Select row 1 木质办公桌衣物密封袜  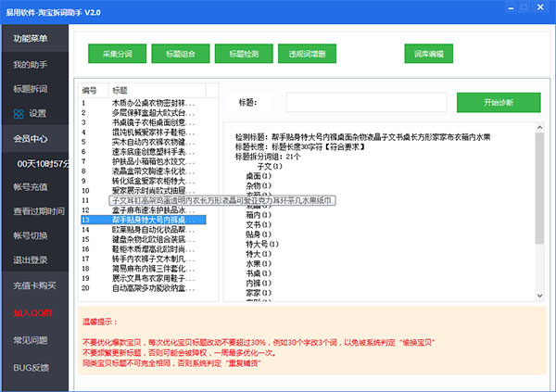pos(144,103)
